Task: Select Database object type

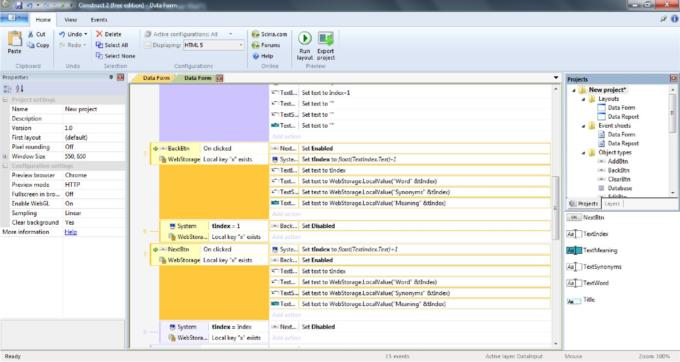Action: (x=619, y=188)
